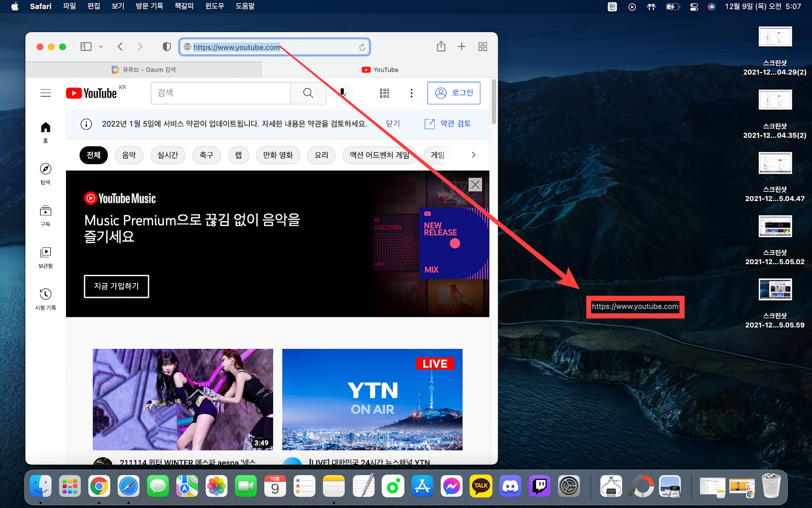This screenshot has width=812, height=508.
Task: Click the YouTube search input field
Action: pyautogui.click(x=221, y=93)
